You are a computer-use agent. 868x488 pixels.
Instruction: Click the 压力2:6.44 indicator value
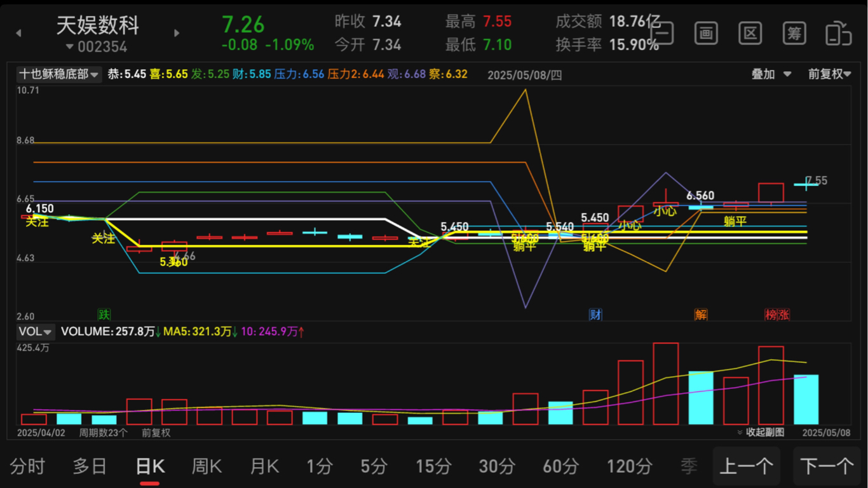(356, 74)
